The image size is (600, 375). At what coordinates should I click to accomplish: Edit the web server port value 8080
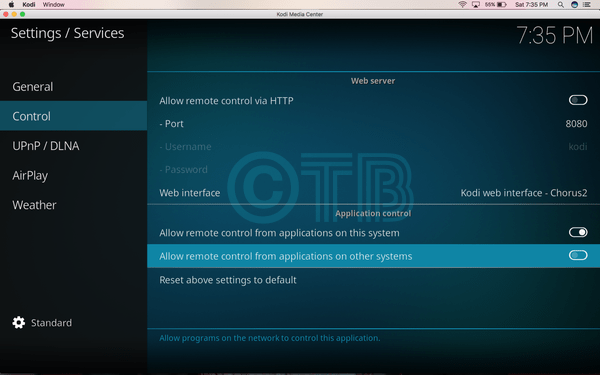point(576,124)
